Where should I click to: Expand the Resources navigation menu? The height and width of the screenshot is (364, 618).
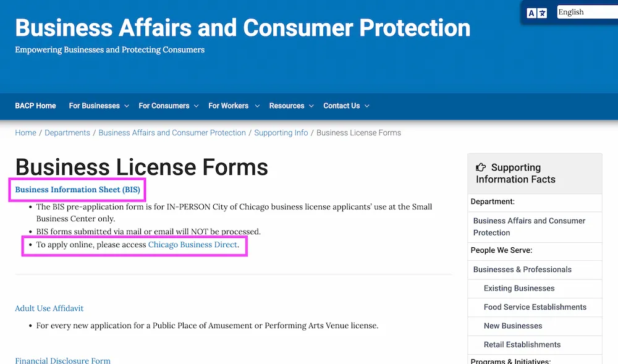tap(287, 106)
